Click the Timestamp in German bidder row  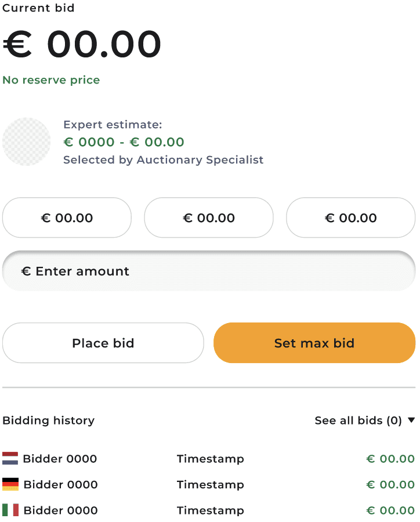coord(210,484)
